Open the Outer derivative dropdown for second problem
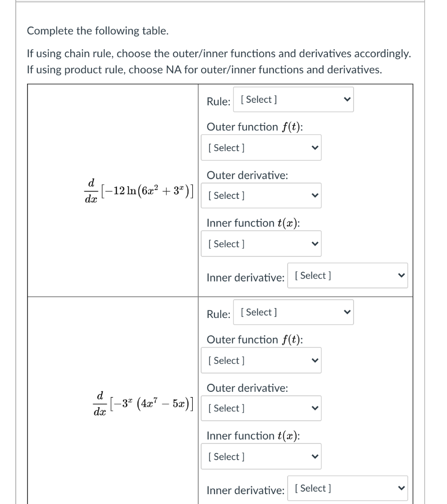Viewport: 447px width, 504px height. 261,408
